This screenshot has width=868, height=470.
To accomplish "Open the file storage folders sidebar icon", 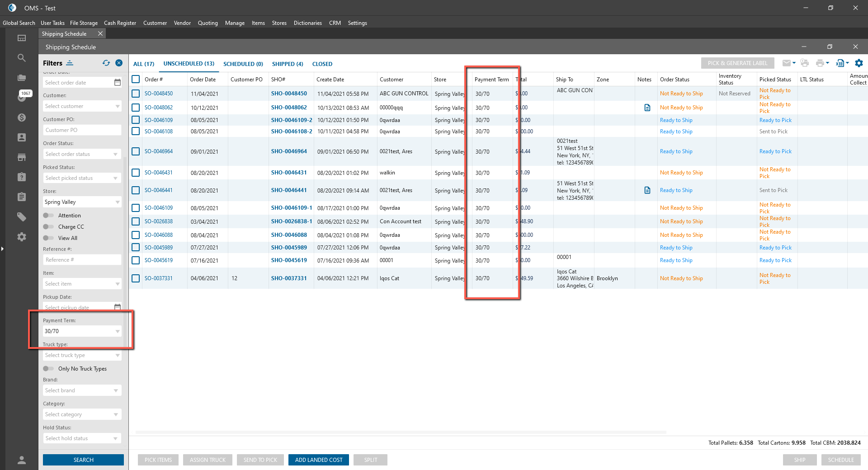I will [x=22, y=78].
